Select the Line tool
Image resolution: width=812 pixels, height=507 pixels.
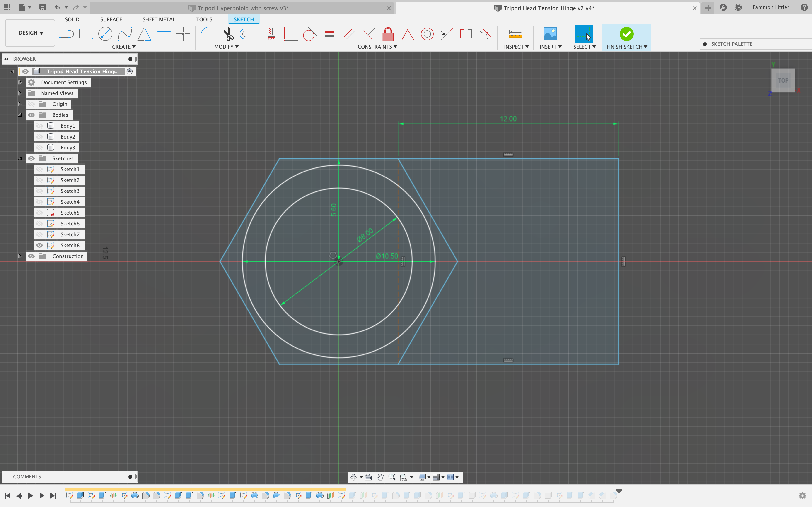[67, 33]
